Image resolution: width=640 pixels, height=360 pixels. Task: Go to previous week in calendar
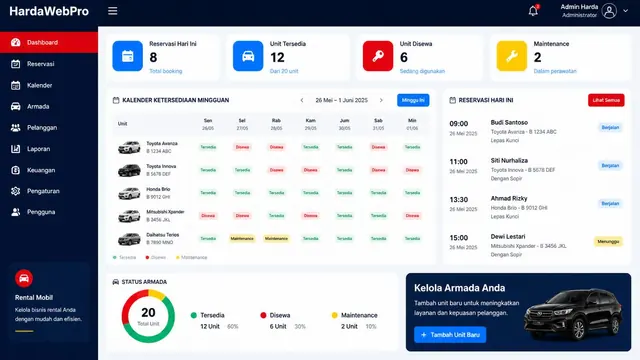[302, 100]
